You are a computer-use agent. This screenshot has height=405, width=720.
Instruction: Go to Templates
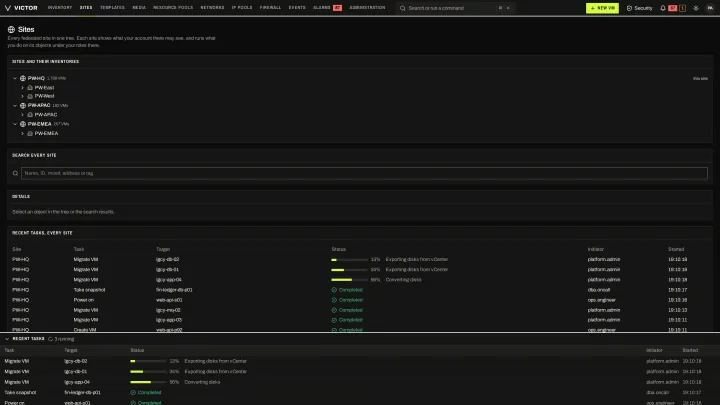click(112, 8)
